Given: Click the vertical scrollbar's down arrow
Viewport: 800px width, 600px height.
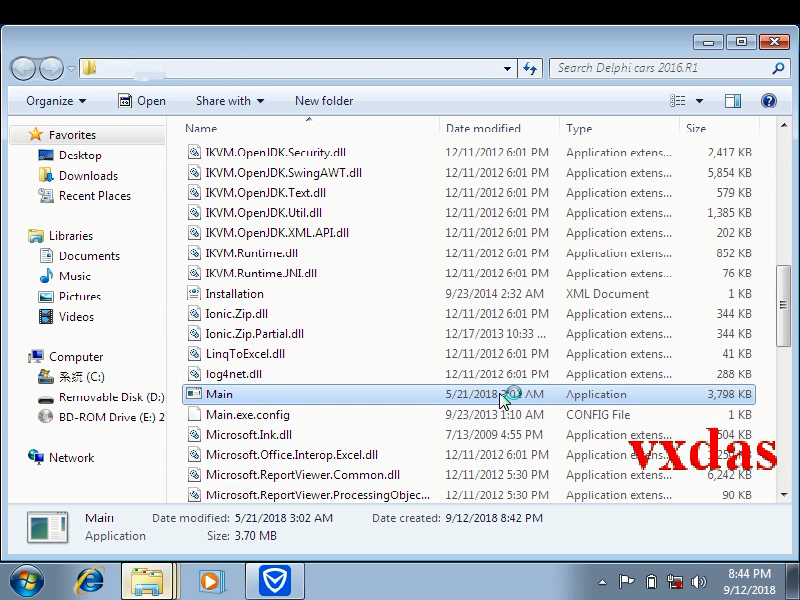Looking at the screenshot, I should pyautogui.click(x=785, y=495).
